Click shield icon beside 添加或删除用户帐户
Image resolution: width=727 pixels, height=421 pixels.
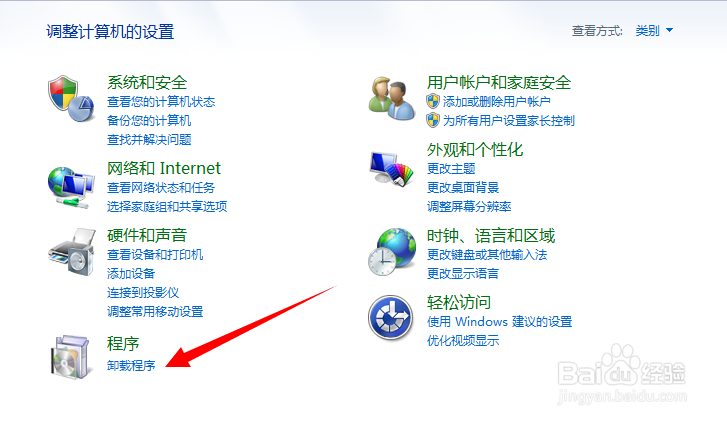[x=433, y=101]
